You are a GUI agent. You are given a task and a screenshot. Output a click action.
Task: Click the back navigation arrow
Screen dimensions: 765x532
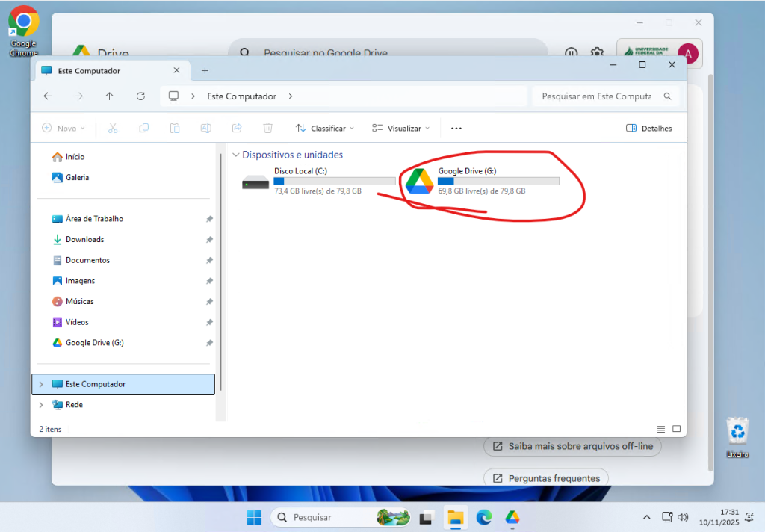coord(48,96)
